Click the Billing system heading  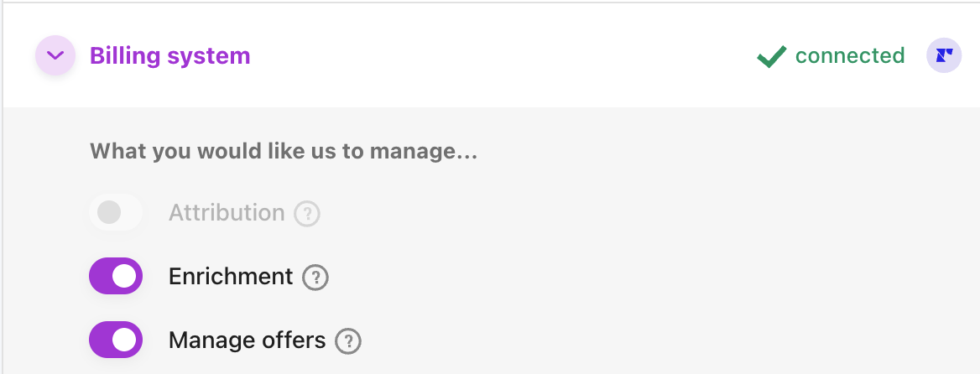tap(169, 56)
